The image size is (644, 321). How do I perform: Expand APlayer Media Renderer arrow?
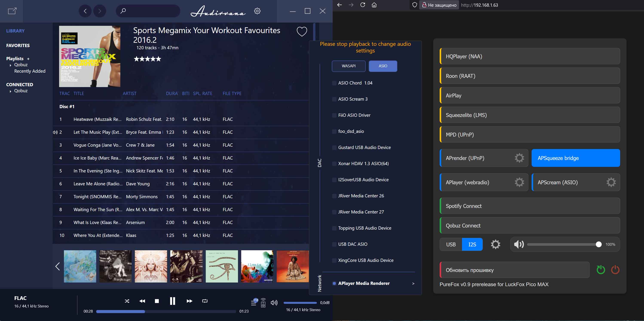(x=413, y=283)
